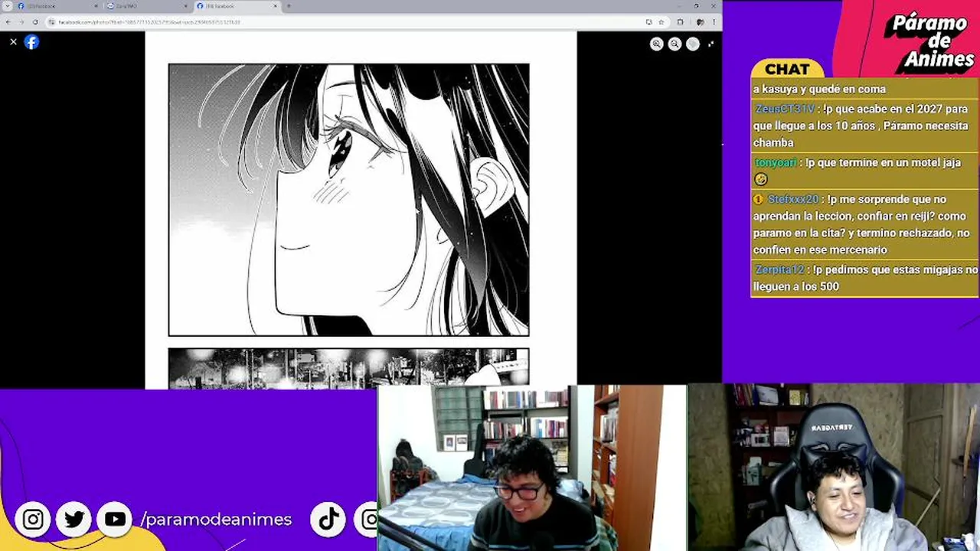The width and height of the screenshot is (980, 551).
Task: Click the badge icon before Stefxxx20
Action: click(x=759, y=199)
